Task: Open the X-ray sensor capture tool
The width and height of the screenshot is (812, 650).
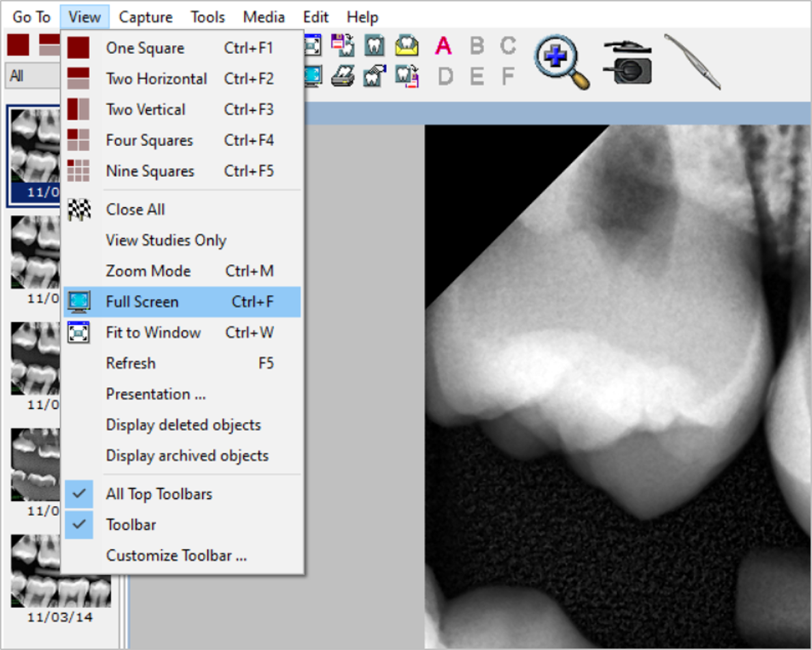Action: coord(628,63)
